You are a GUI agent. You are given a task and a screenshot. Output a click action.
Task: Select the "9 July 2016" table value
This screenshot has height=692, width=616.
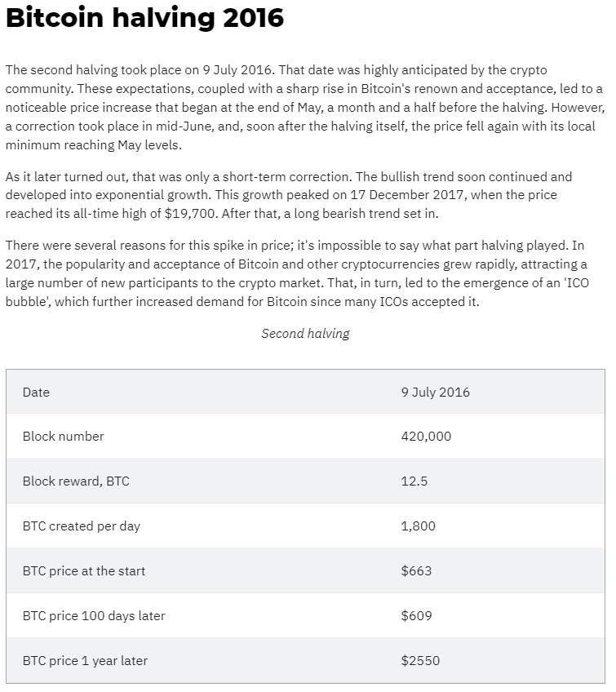point(435,392)
